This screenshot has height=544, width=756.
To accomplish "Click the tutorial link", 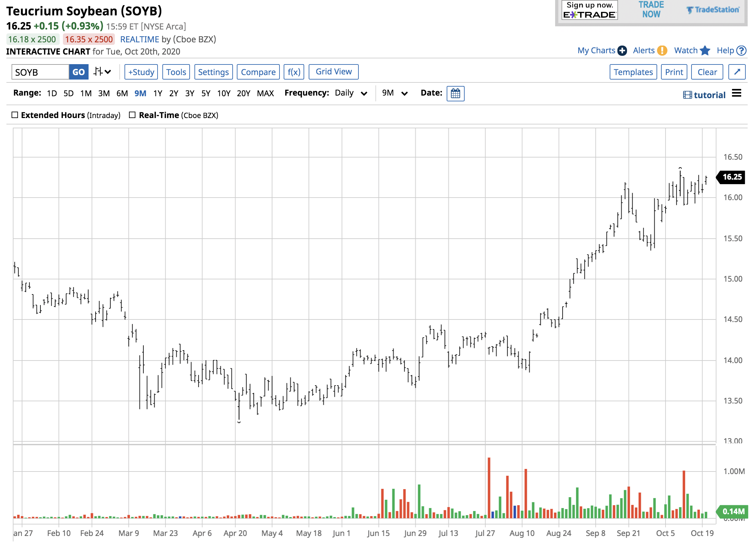I will pyautogui.click(x=709, y=95).
